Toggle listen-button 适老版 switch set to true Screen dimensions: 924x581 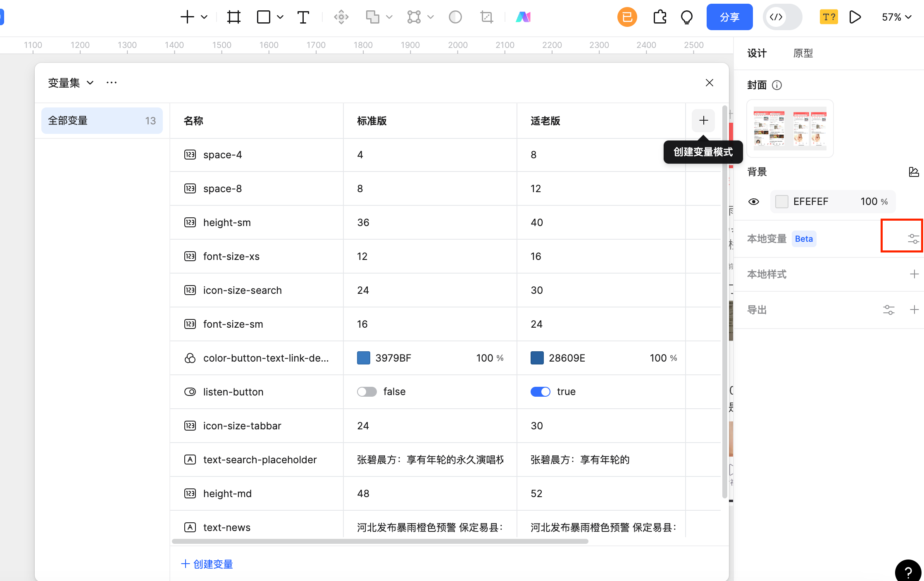tap(541, 392)
